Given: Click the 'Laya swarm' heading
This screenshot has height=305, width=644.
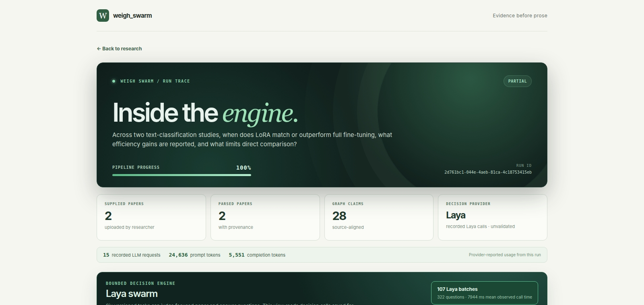Looking at the screenshot, I should click(132, 294).
